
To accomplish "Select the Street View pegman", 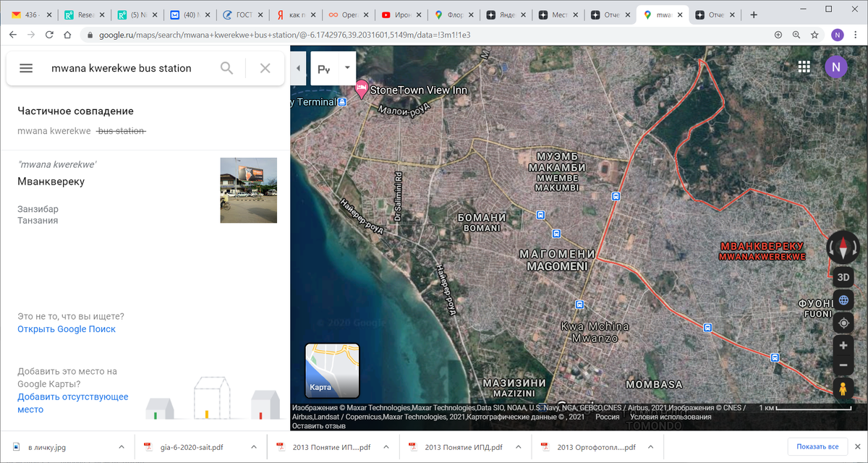I will click(843, 389).
